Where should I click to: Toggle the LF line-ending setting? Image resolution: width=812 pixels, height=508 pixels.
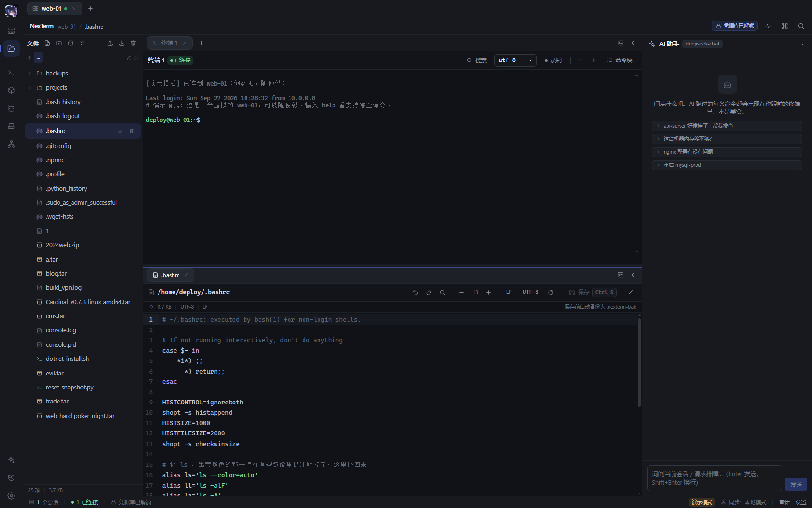tap(509, 292)
